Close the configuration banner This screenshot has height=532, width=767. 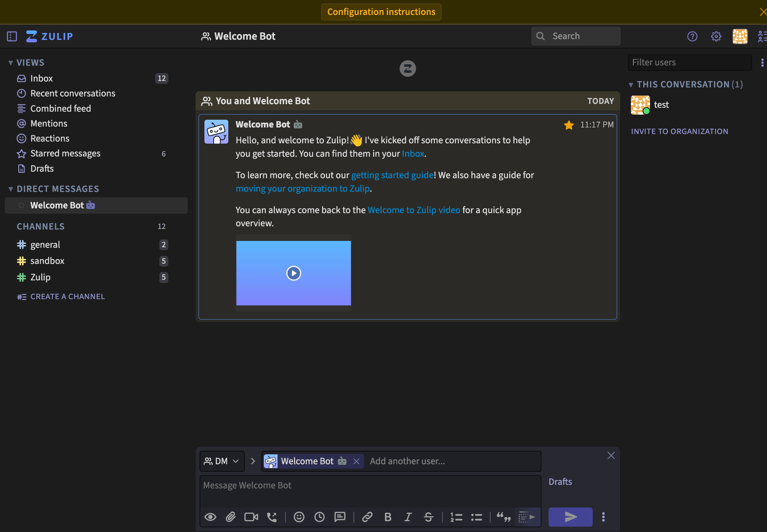tap(763, 12)
